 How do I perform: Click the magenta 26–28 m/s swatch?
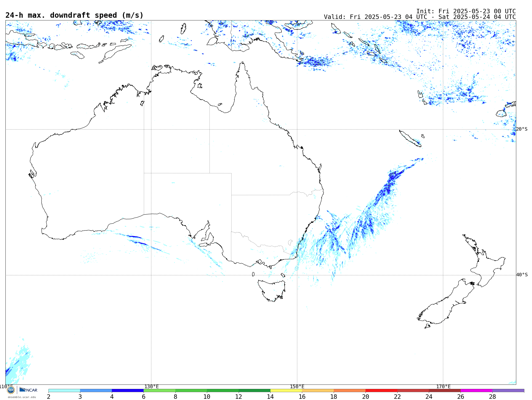pos(476,391)
